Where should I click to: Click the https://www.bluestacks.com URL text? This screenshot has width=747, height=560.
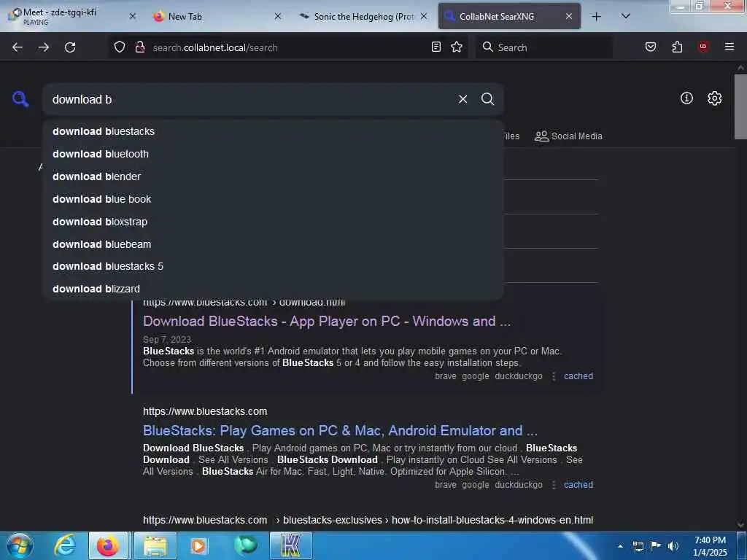205,411
